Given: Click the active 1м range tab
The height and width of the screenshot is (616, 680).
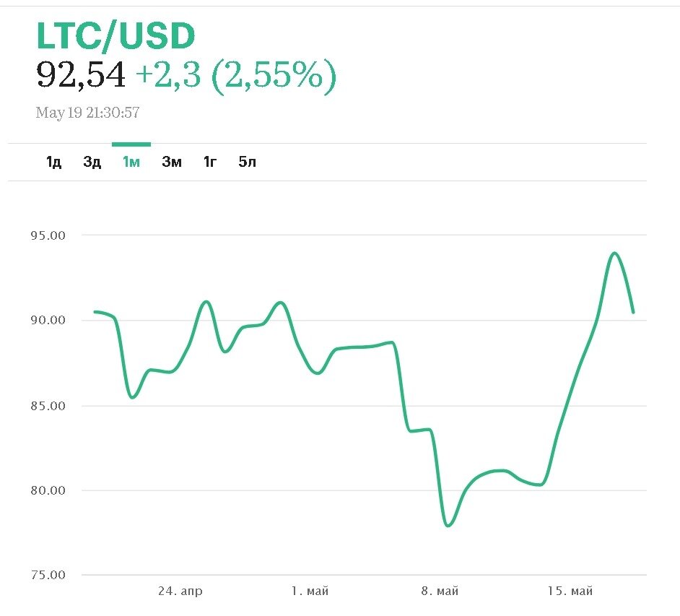Looking at the screenshot, I should coord(131,162).
